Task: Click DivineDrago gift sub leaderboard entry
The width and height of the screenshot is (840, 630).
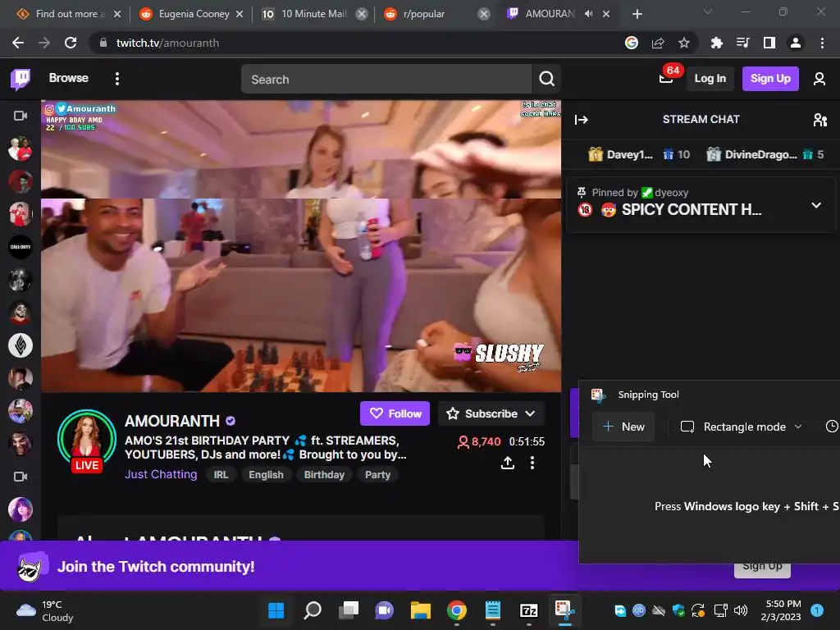Action: (765, 155)
